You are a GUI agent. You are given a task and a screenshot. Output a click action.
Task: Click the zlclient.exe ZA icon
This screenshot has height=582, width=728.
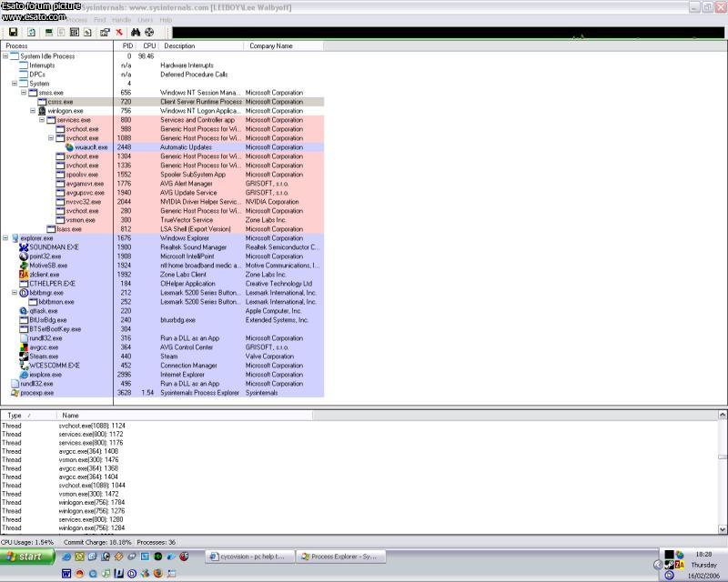pyautogui.click(x=24, y=275)
